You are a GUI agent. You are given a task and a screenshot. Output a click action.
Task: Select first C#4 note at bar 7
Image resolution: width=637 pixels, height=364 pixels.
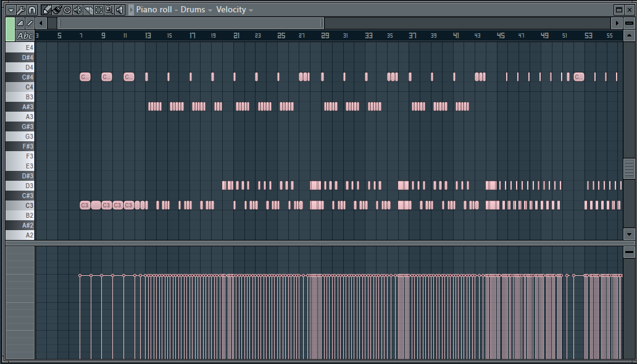pyautogui.click(x=85, y=77)
